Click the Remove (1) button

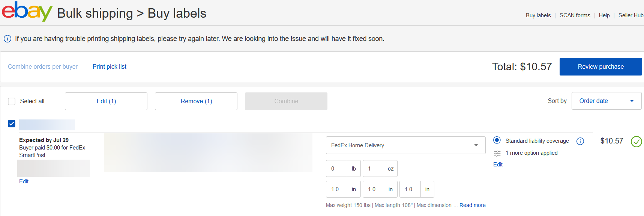[196, 101]
